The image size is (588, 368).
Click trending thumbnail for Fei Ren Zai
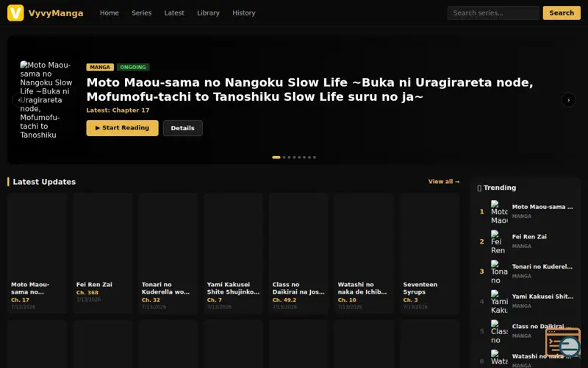pyautogui.click(x=499, y=242)
